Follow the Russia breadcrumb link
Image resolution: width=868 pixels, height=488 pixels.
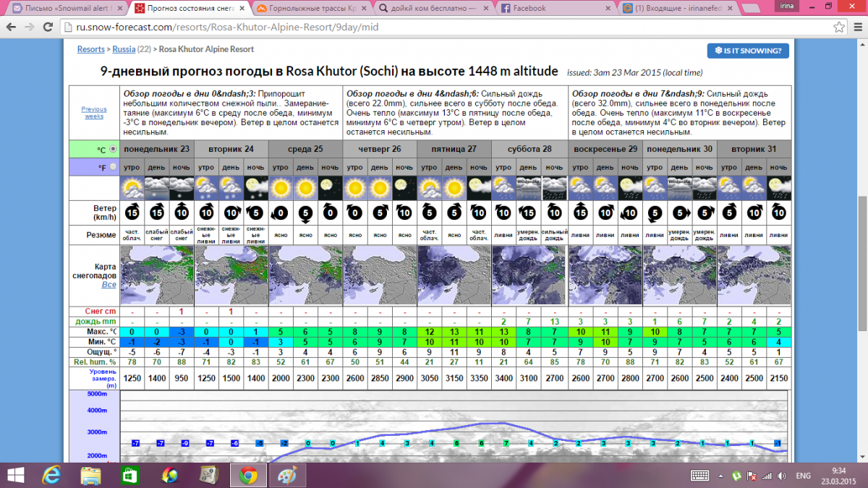click(x=124, y=50)
